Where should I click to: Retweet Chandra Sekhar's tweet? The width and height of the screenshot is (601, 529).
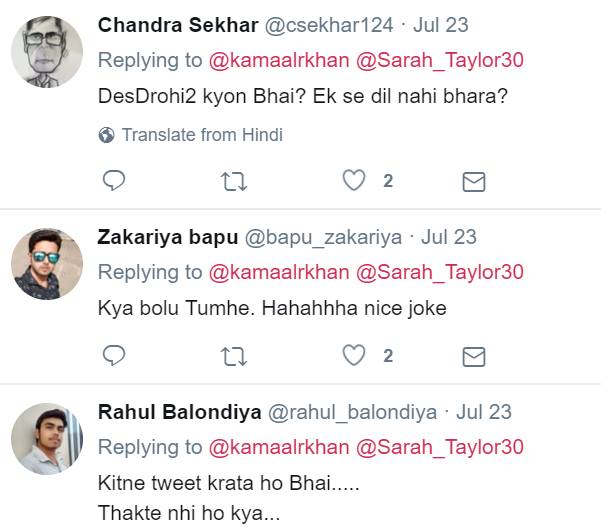point(233,181)
